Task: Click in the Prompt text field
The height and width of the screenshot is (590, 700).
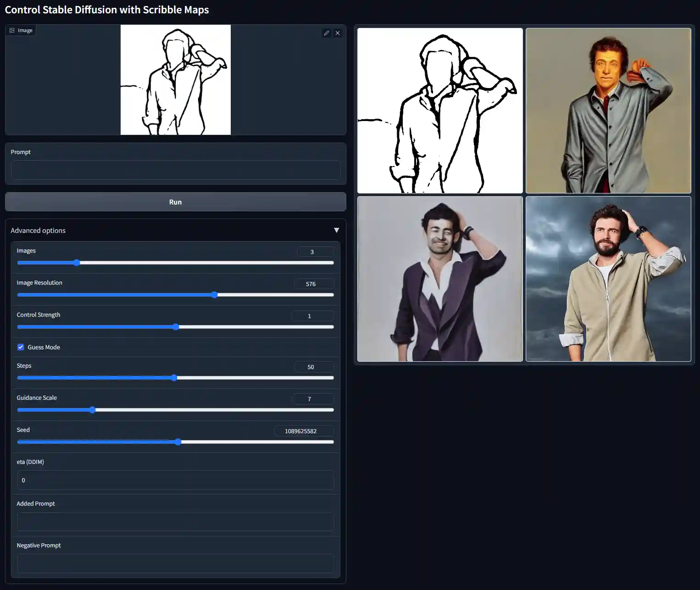Action: pyautogui.click(x=175, y=170)
